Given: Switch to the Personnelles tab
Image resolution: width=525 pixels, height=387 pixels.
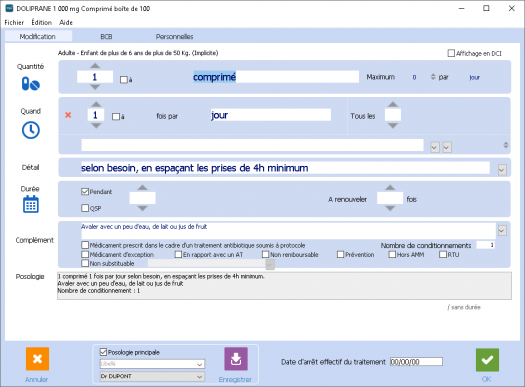Looking at the screenshot, I should (174, 36).
